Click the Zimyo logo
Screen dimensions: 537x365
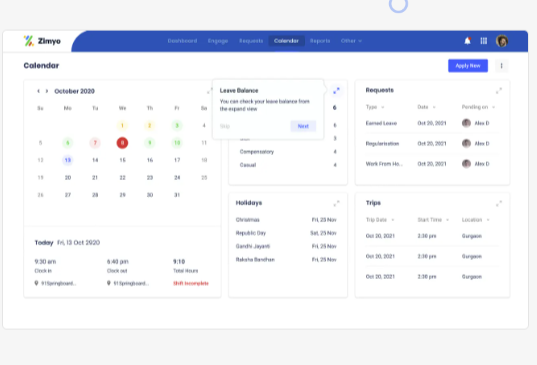point(42,41)
